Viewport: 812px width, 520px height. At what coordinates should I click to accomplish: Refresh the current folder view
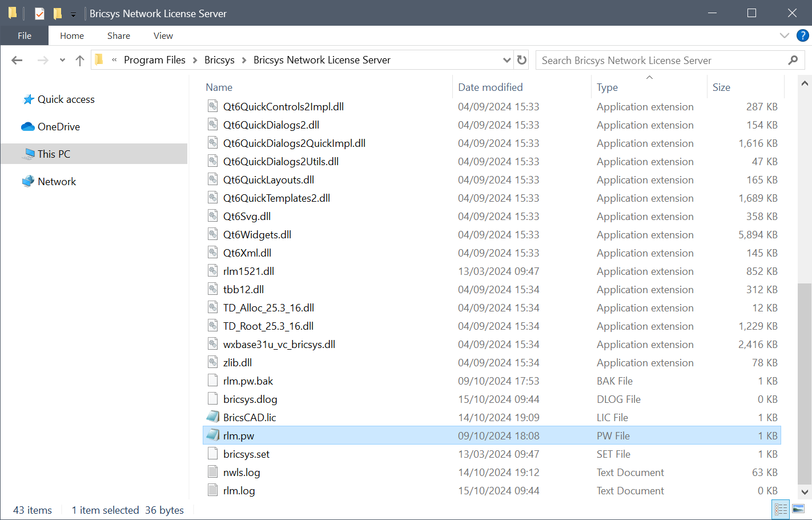click(x=522, y=60)
